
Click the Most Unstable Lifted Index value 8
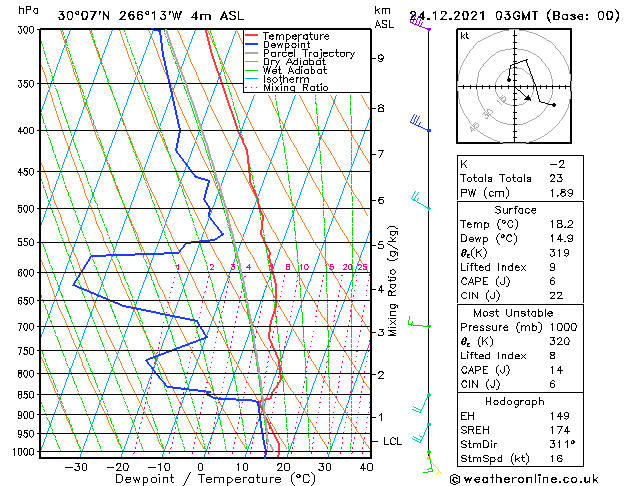pyautogui.click(x=552, y=355)
